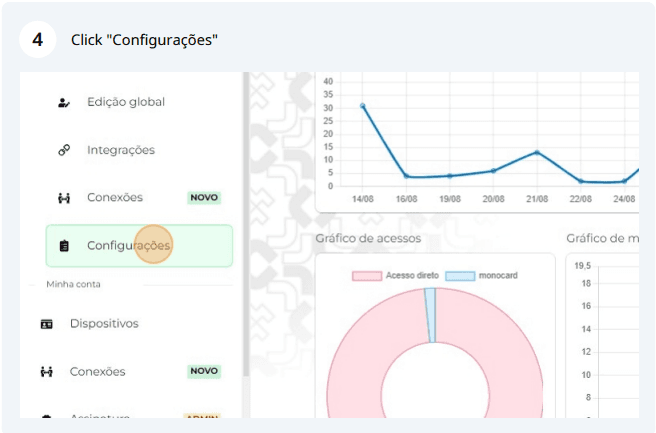Screen dimensions: 656x433
Task: Click the Conexões people icon above Configurações
Action: pyautogui.click(x=64, y=198)
